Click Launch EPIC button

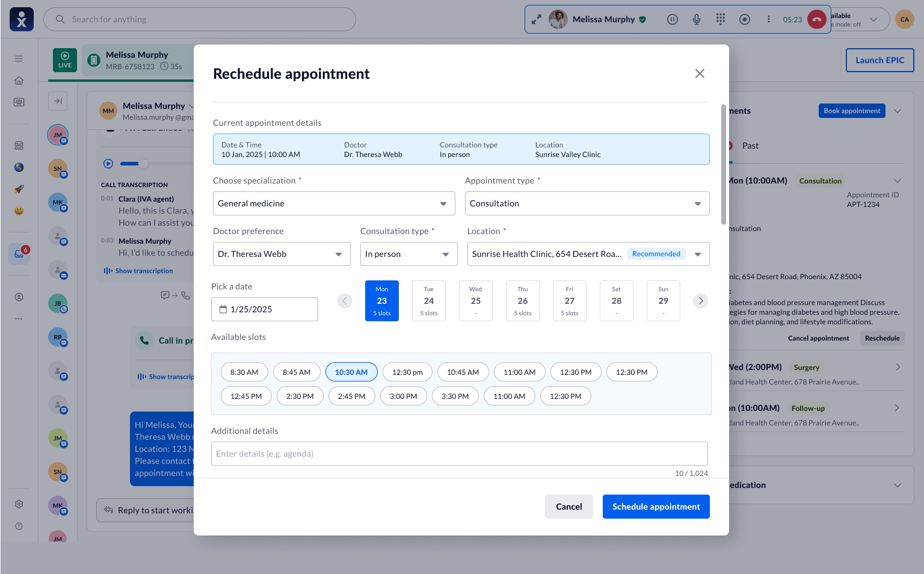(880, 60)
